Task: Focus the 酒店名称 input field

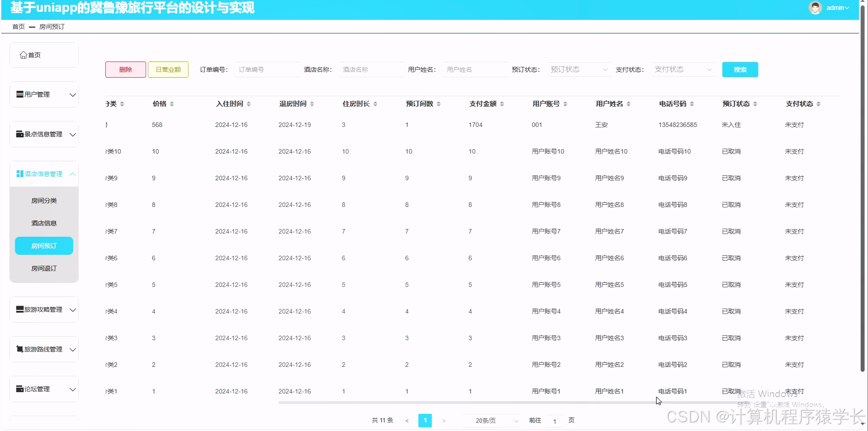Action: (x=371, y=70)
